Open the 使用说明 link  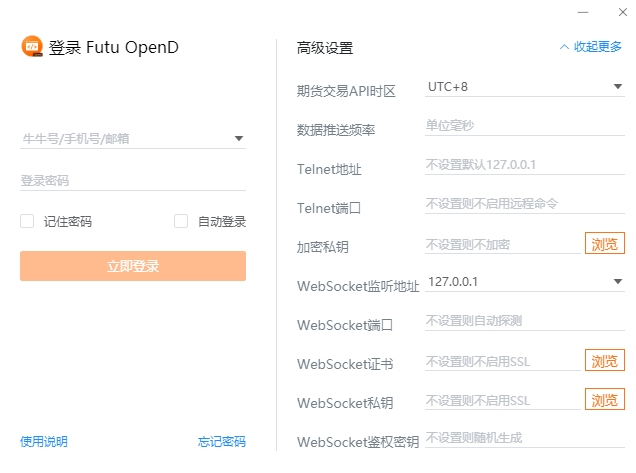coord(44,442)
